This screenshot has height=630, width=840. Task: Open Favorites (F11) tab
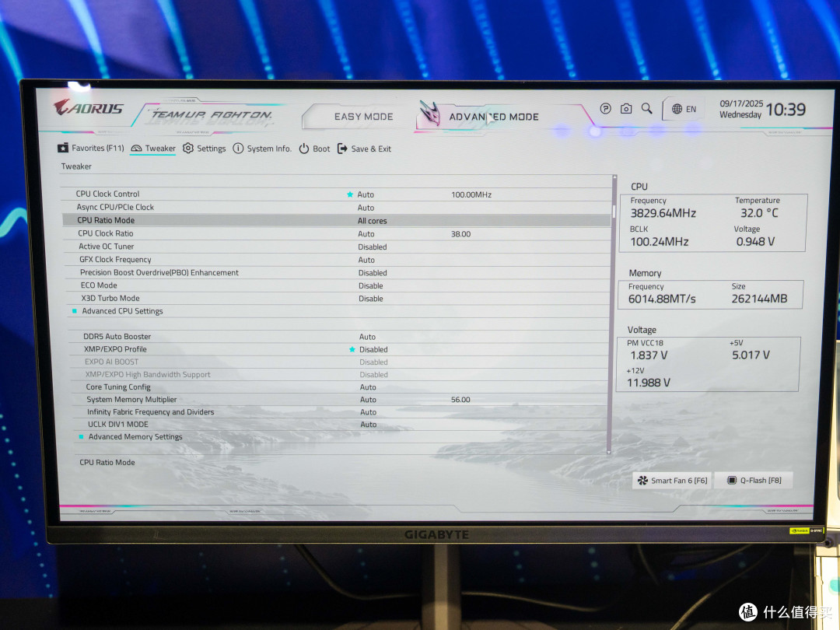click(90, 149)
